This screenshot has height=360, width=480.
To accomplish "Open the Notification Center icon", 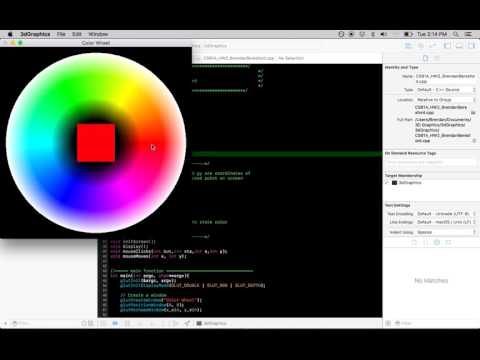I will pos(468,34).
